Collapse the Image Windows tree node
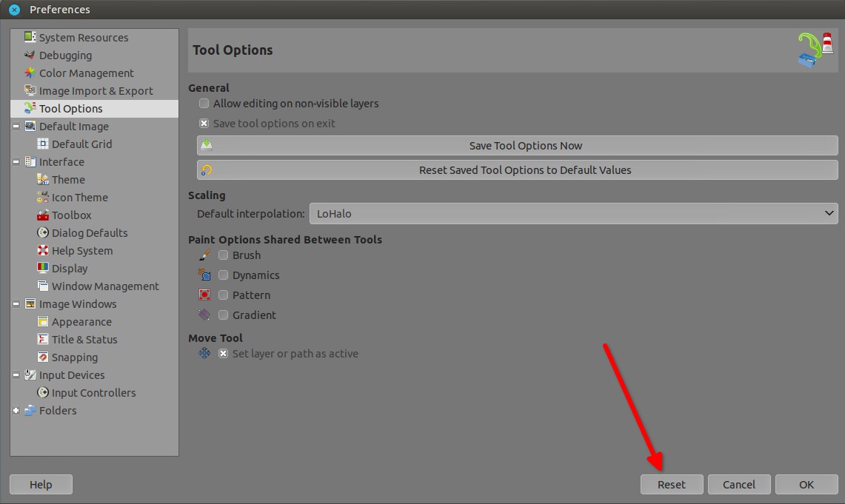This screenshot has height=504, width=845. (16, 303)
